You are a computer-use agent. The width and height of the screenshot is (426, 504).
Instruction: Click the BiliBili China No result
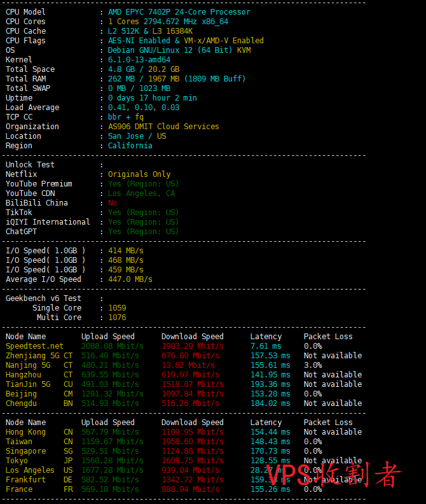113,203
